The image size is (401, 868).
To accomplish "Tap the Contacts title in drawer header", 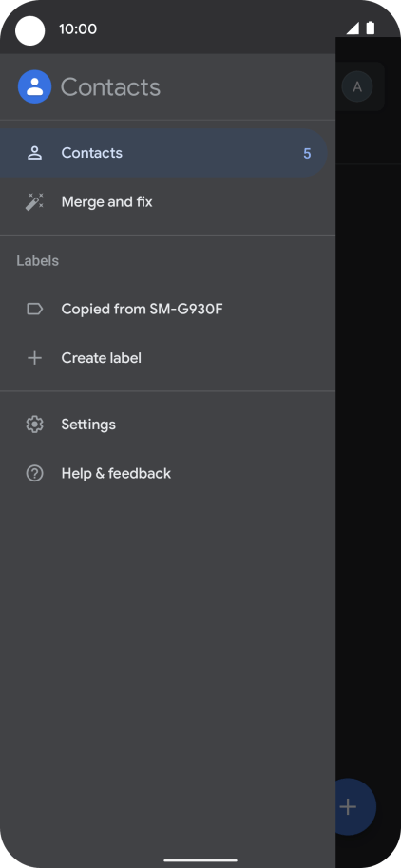I will pos(111,87).
